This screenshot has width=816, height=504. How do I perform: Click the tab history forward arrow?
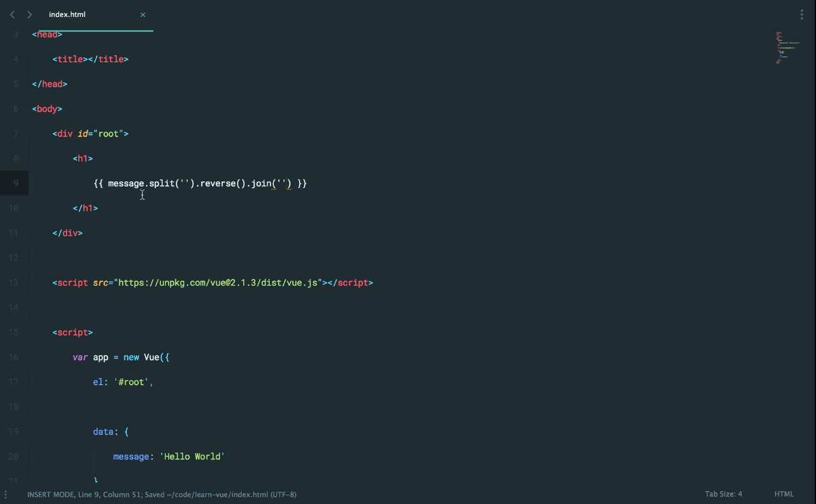tap(29, 14)
